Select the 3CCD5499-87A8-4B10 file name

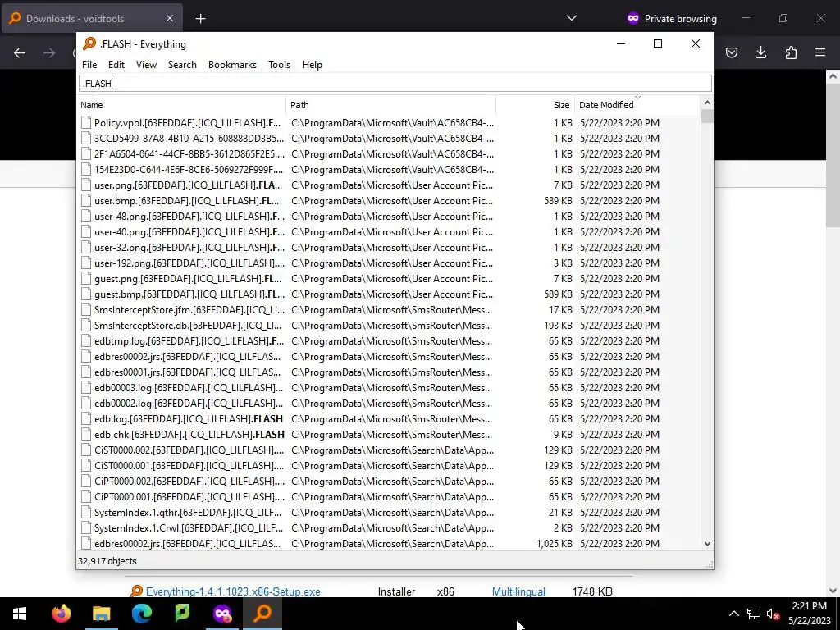tap(189, 138)
